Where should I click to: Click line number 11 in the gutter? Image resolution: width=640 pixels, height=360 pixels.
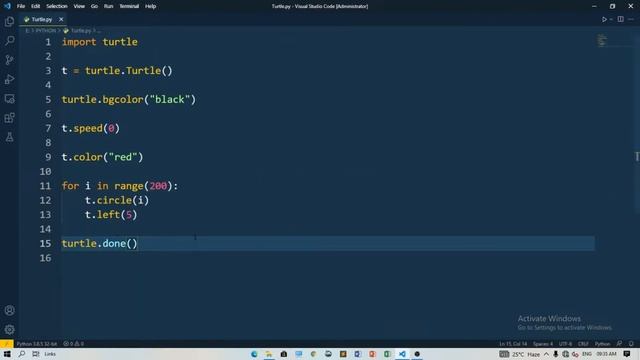tap(45, 186)
